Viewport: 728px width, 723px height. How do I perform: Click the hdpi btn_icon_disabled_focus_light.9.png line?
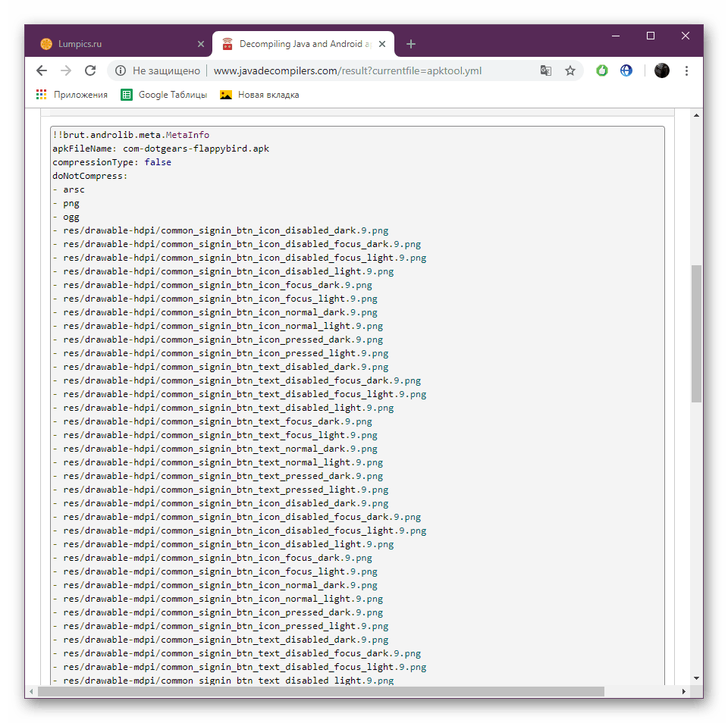click(x=240, y=258)
